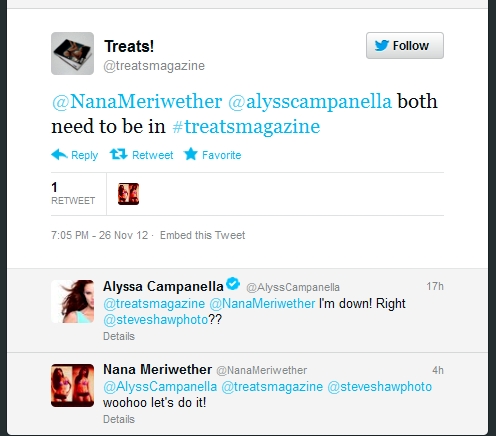Image resolution: width=496 pixels, height=436 pixels.
Task: Open the retweeter's small avatar thumbnail
Action: tap(128, 194)
